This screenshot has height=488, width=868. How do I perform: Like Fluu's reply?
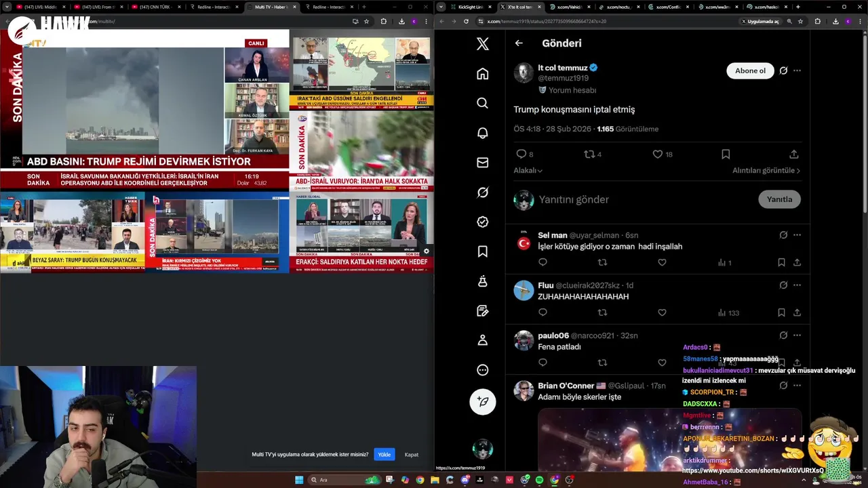click(x=662, y=312)
